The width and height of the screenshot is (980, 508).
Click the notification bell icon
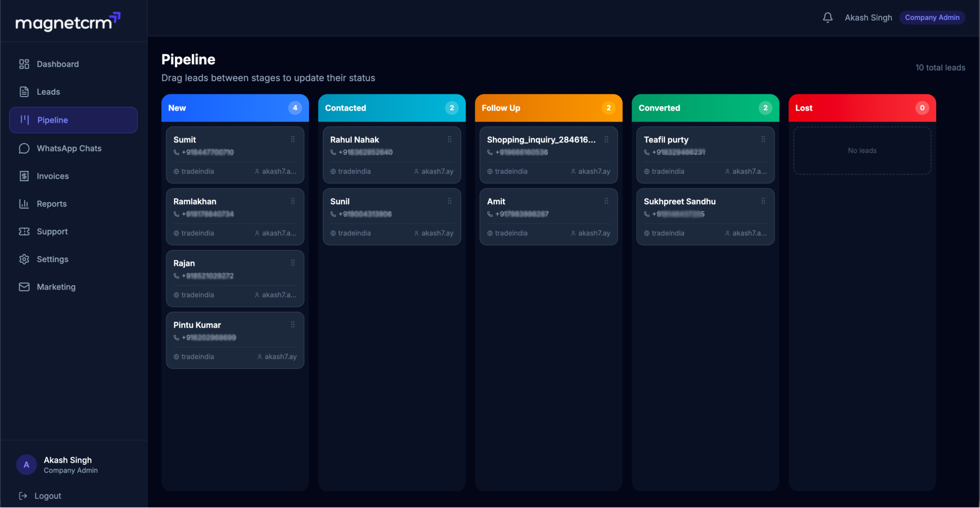827,18
